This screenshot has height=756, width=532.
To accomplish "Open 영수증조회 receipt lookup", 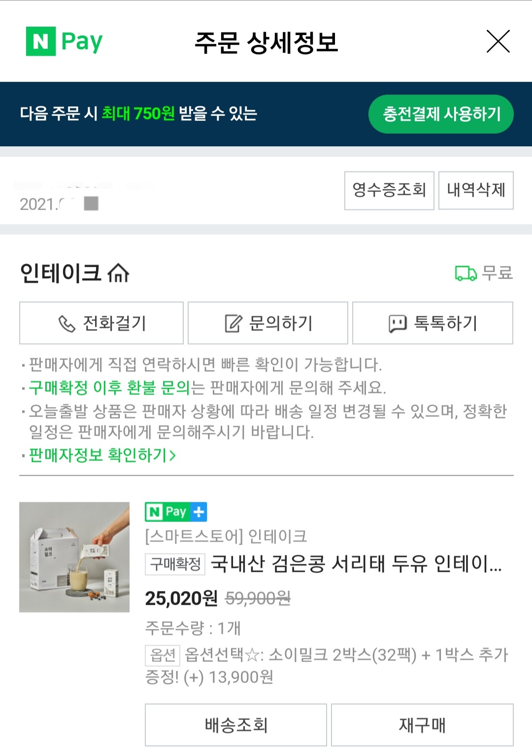I will (389, 190).
